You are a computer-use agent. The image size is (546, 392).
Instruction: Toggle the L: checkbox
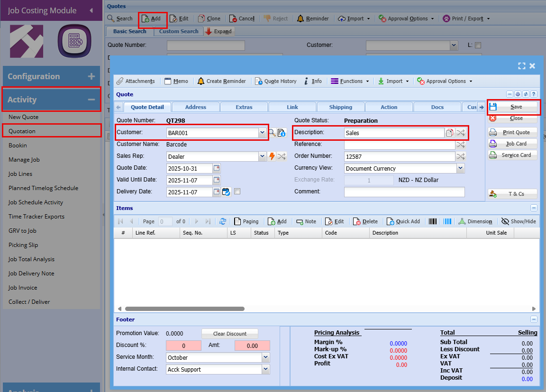478,46
